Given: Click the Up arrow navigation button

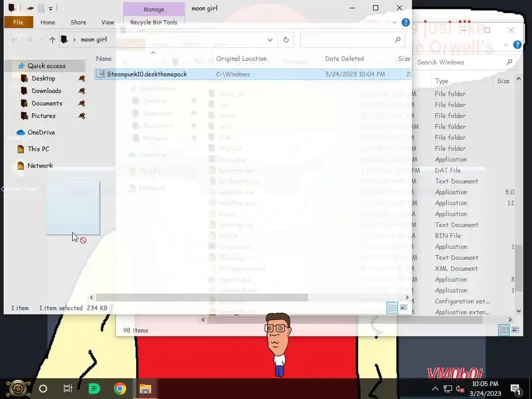Looking at the screenshot, I should pos(52,40).
